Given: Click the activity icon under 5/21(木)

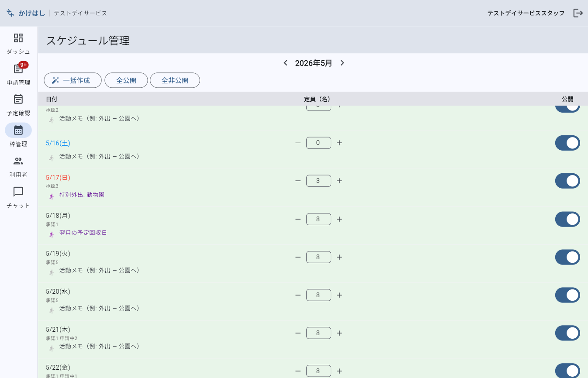Looking at the screenshot, I should [52, 348].
